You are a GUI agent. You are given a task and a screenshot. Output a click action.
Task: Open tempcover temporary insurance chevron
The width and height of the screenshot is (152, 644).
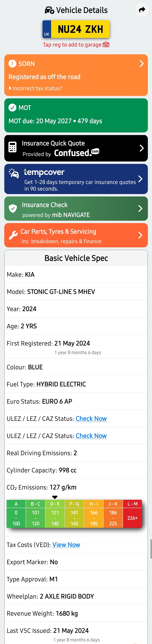coord(140,179)
